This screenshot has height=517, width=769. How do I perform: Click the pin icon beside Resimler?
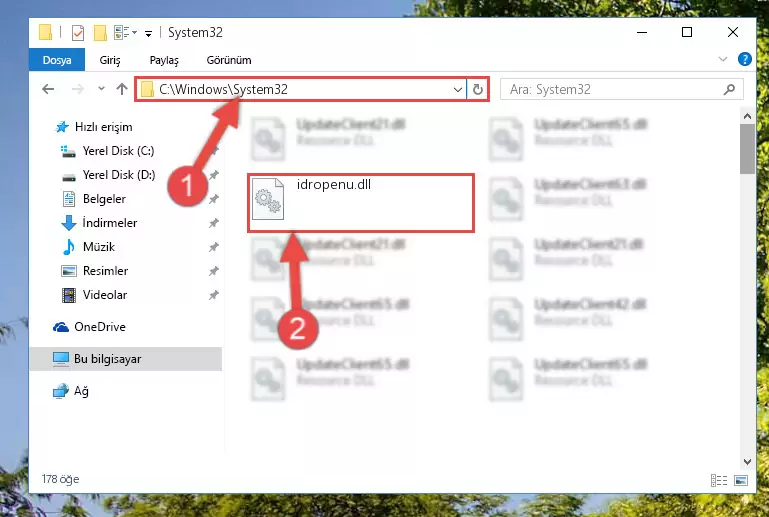[213, 271]
